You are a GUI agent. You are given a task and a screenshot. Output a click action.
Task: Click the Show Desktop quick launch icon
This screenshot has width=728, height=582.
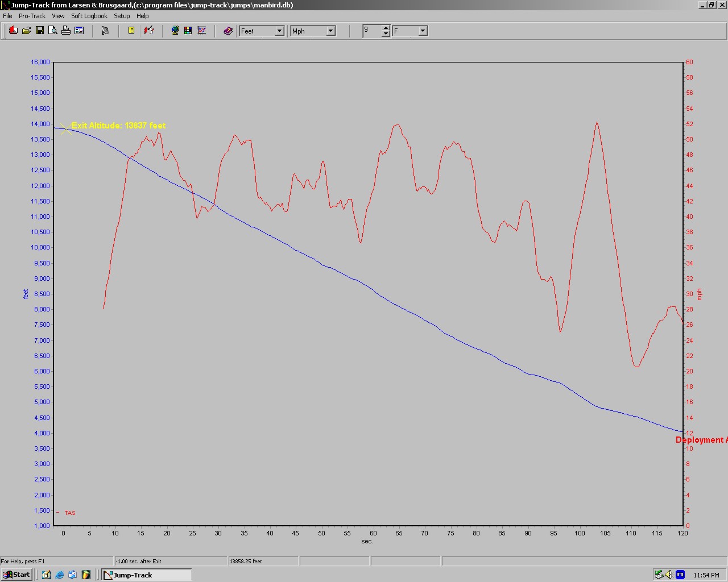[47, 575]
